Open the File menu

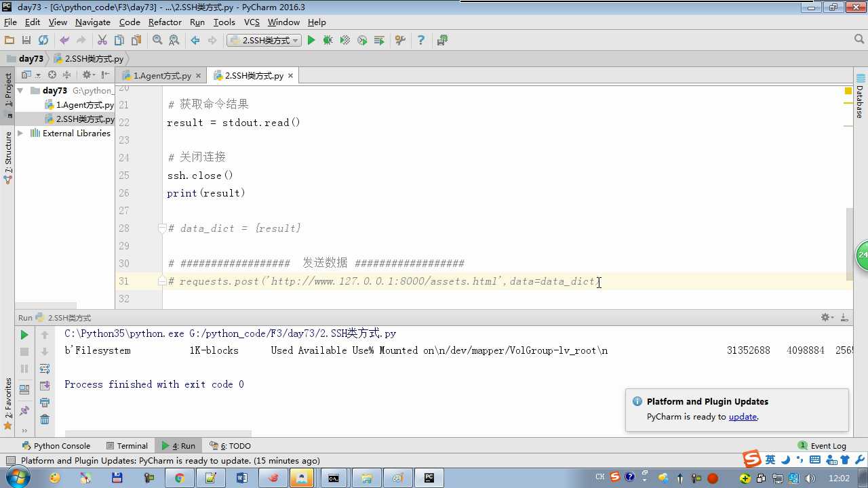click(x=10, y=22)
